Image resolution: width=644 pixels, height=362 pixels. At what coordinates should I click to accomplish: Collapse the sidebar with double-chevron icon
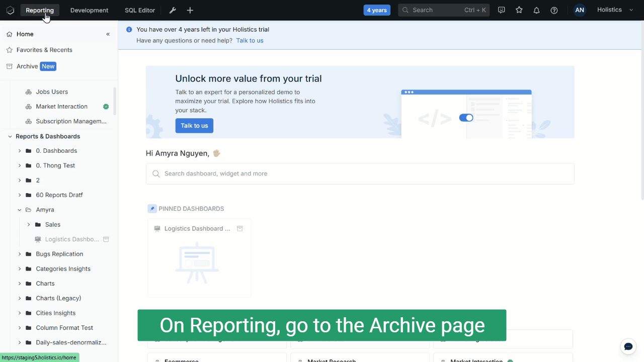click(108, 34)
